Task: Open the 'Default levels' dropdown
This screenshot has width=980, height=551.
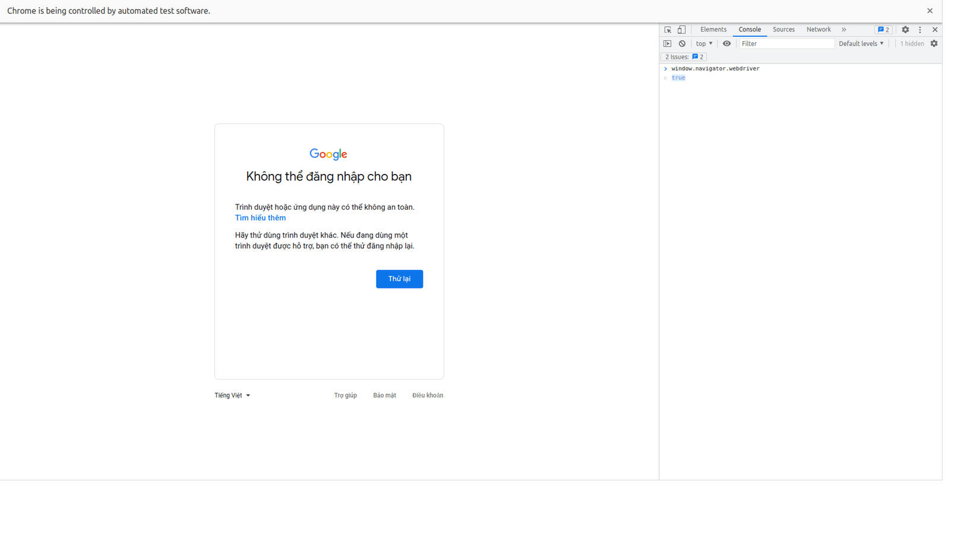Action: 861,43
